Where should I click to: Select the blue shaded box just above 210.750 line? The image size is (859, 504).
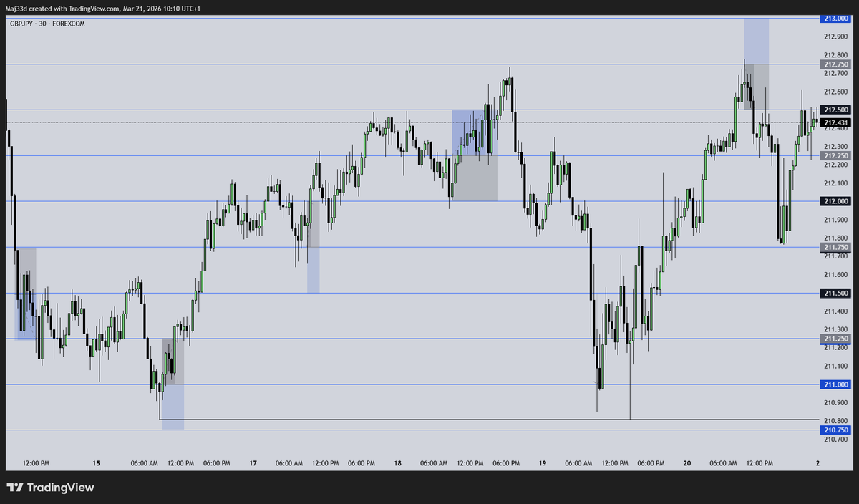[173, 407]
